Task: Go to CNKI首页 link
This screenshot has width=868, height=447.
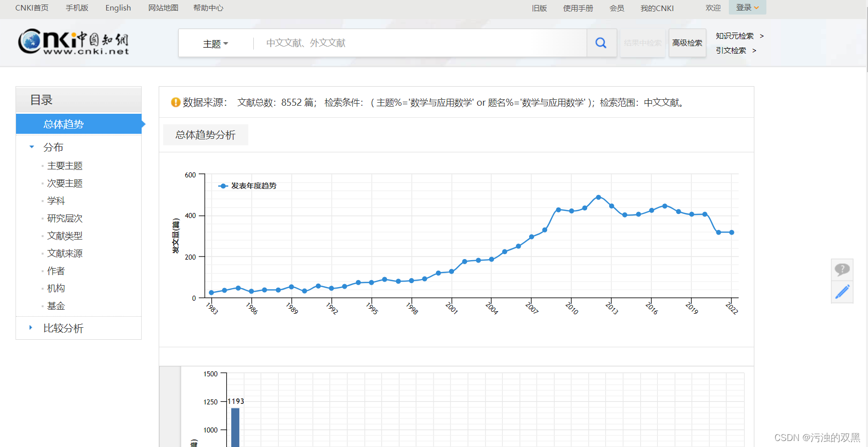Action: [32, 8]
